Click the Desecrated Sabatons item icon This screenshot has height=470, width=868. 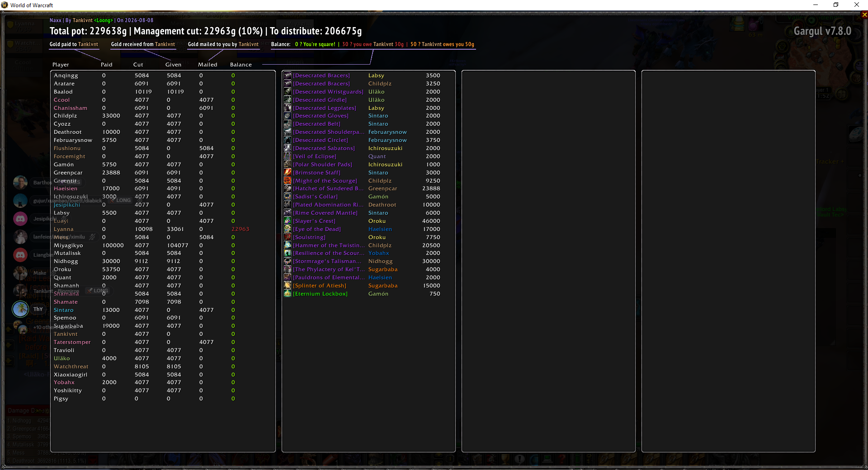coord(288,148)
